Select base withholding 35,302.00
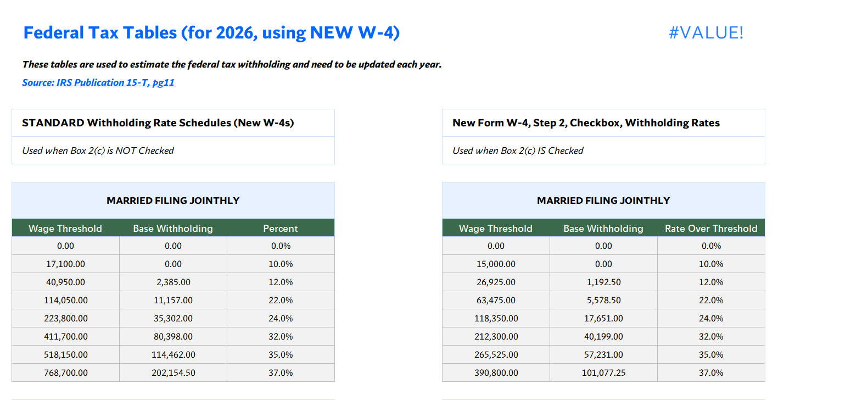Screen dimensions: 868x400 point(173,318)
